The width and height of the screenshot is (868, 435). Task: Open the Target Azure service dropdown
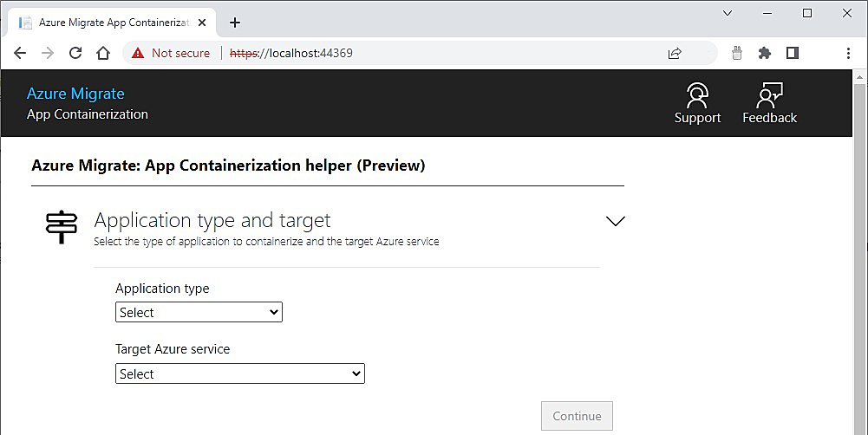click(239, 373)
